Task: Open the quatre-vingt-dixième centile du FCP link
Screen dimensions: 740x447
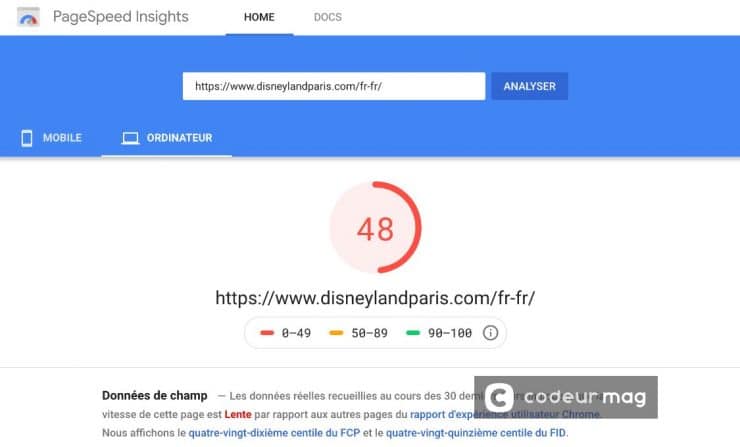Action: pyautogui.click(x=274, y=433)
